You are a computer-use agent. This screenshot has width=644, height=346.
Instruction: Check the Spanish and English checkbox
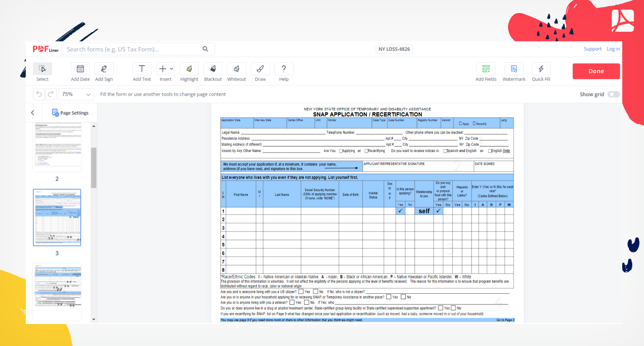tap(445, 151)
